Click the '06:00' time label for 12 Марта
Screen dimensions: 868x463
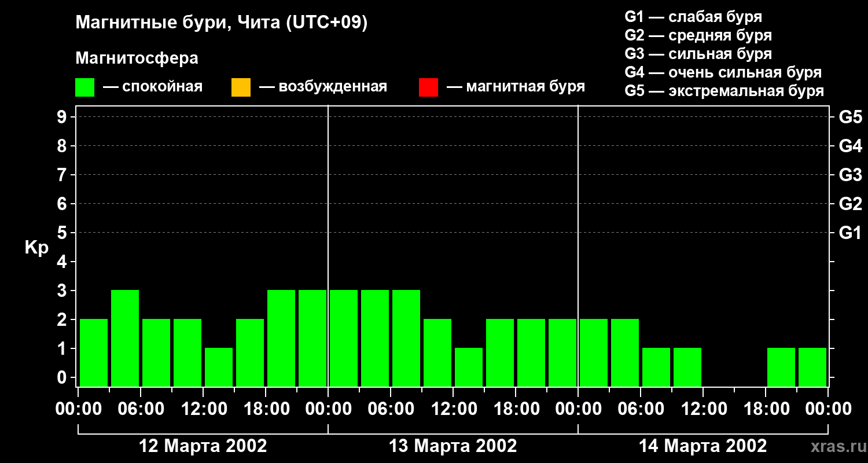[x=141, y=409]
